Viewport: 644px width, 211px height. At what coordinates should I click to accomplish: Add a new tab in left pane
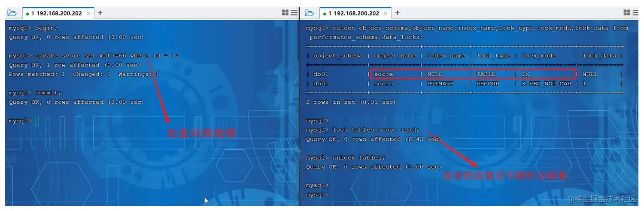click(100, 13)
